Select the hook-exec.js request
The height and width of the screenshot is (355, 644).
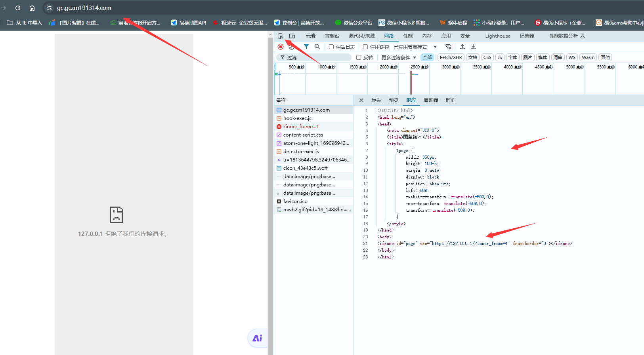point(314,118)
